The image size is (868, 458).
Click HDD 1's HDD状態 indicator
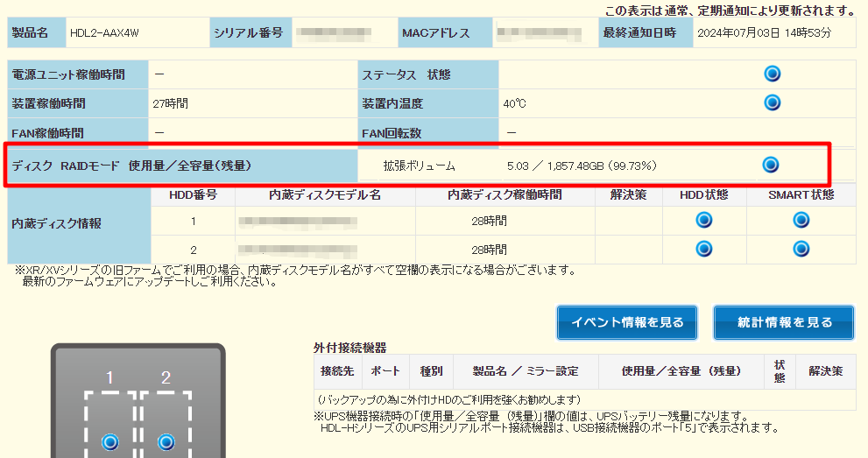coord(703,221)
